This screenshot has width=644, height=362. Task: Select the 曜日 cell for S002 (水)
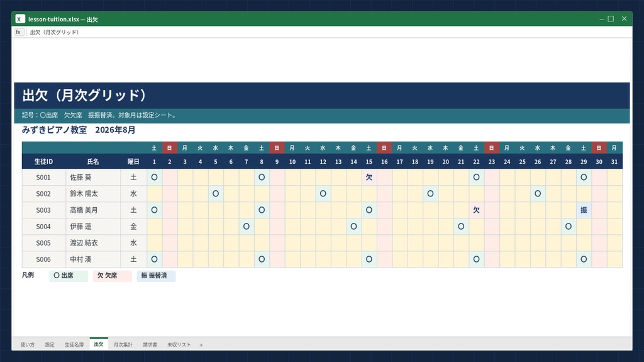pos(133,194)
